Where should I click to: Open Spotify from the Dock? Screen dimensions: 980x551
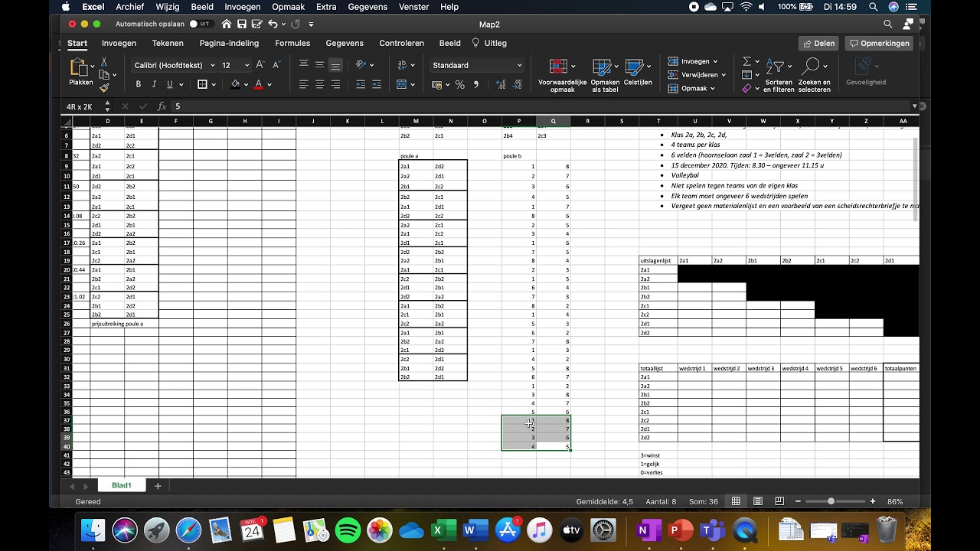pyautogui.click(x=348, y=530)
